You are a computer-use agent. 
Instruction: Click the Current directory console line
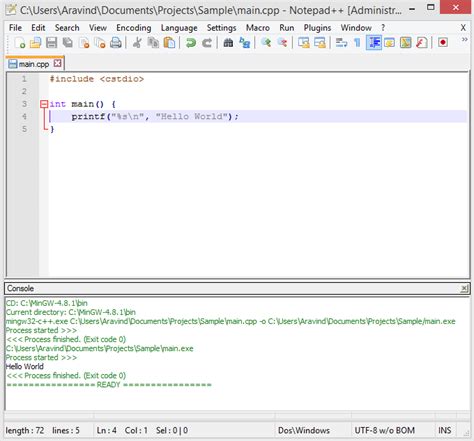pyautogui.click(x=71, y=312)
